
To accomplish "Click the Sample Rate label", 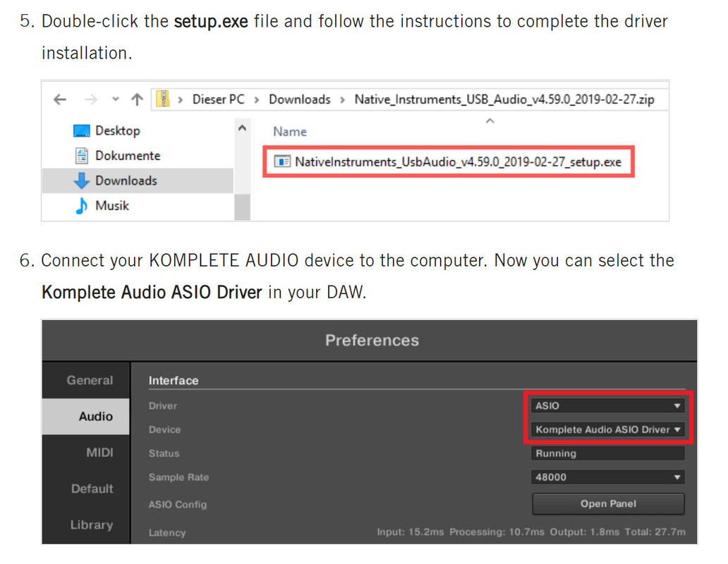I will pos(178,477).
